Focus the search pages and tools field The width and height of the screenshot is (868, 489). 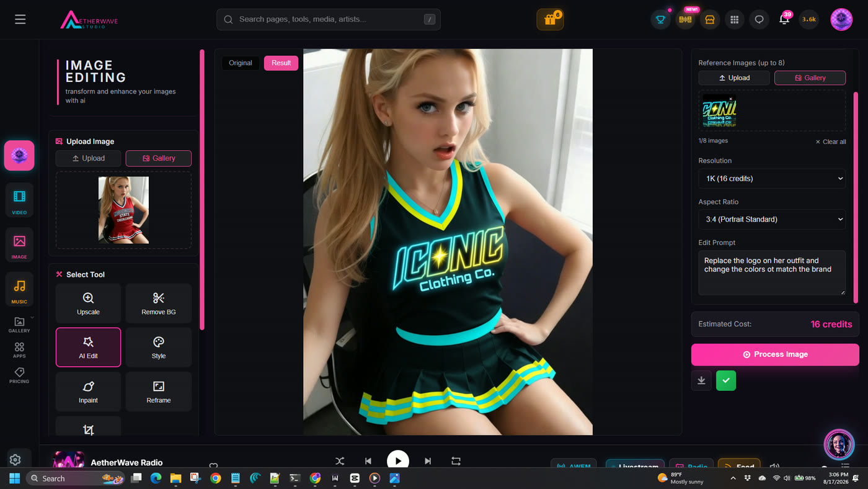[329, 19]
